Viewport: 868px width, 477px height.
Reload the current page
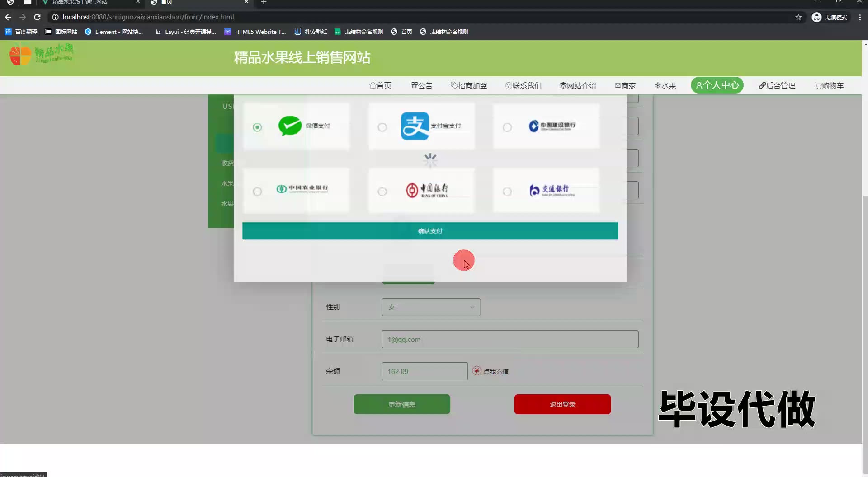point(38,17)
